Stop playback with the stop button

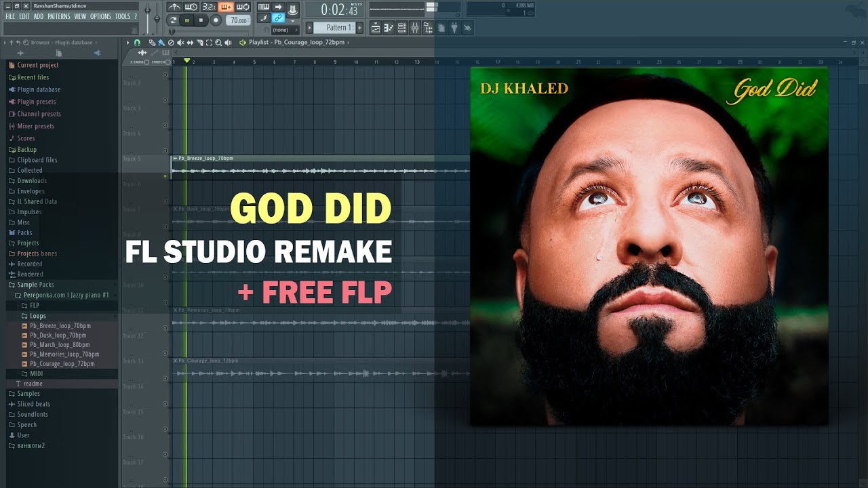pos(201,20)
